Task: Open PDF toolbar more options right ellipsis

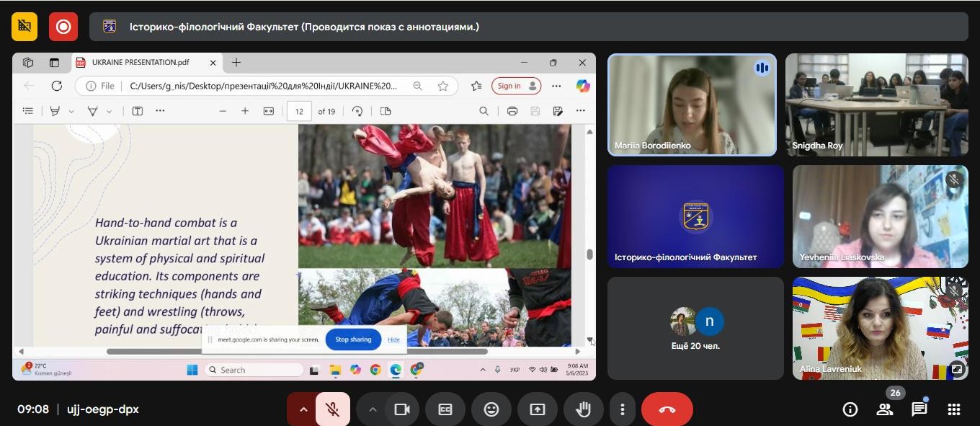Action: coord(580,111)
